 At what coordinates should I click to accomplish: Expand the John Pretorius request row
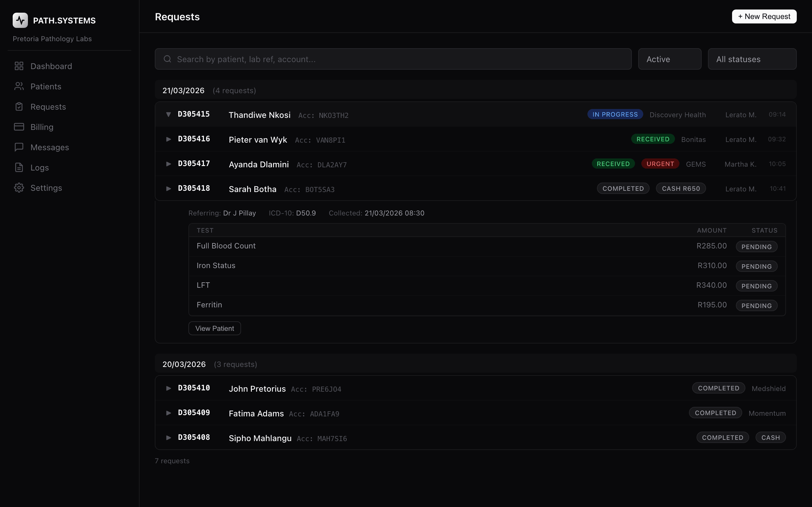pos(169,388)
